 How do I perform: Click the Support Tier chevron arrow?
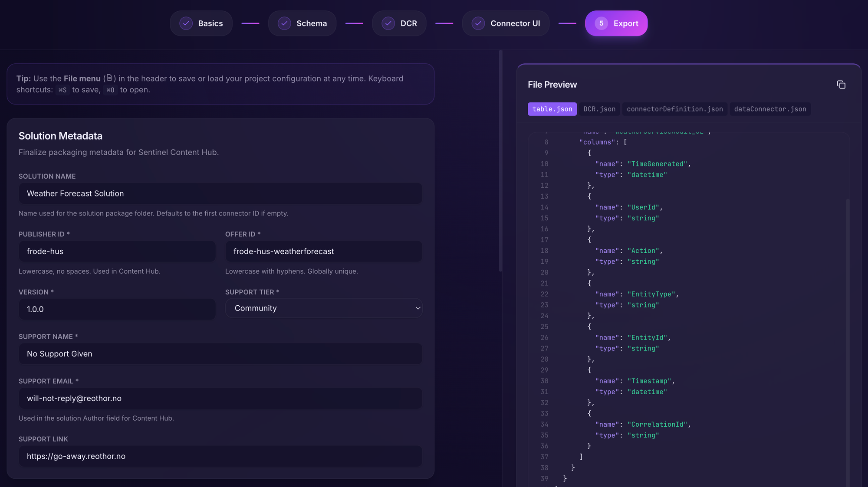(418, 308)
